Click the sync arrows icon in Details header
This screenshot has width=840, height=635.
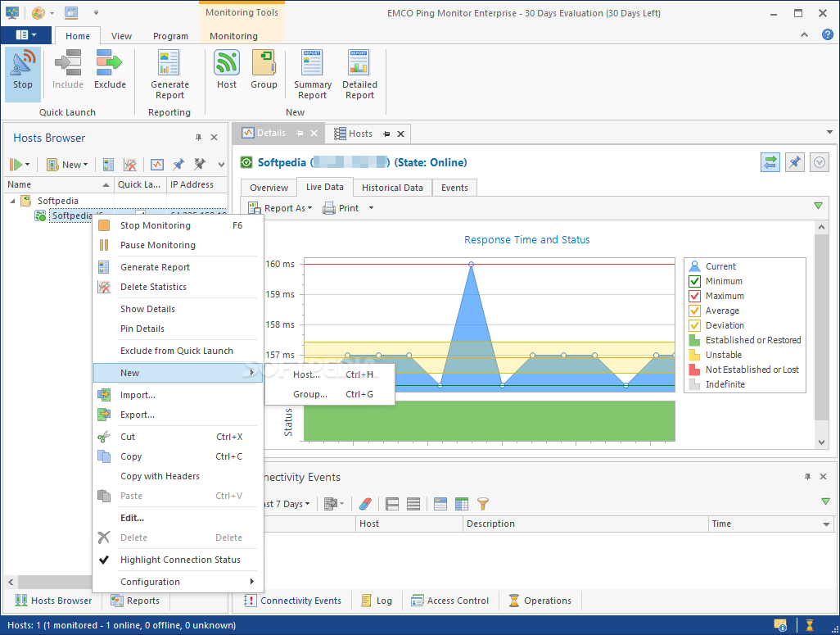[x=770, y=162]
